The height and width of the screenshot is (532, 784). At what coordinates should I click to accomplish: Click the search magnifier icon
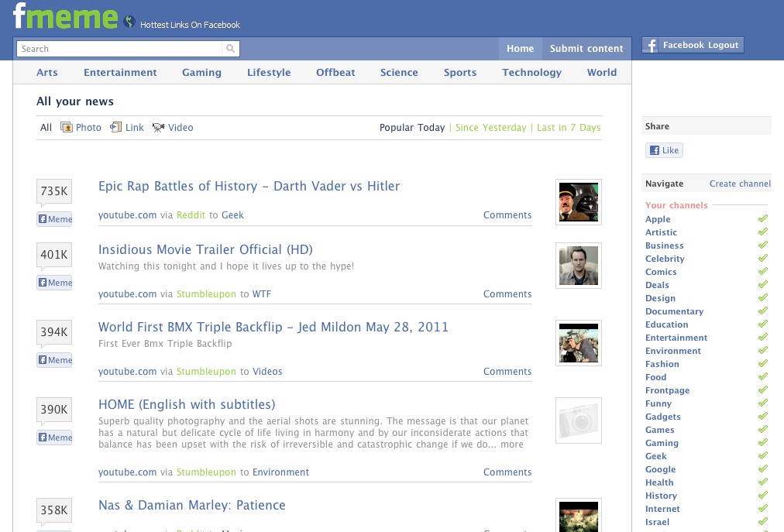231,49
